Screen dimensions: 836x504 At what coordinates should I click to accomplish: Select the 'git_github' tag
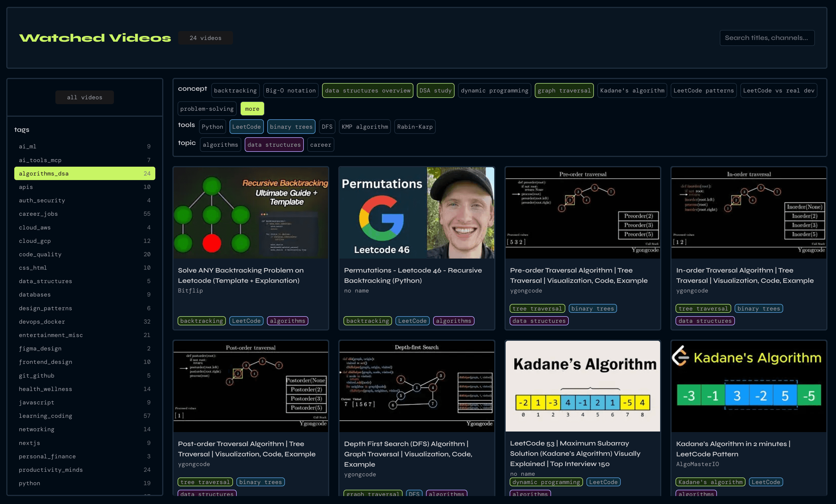pyautogui.click(x=85, y=376)
